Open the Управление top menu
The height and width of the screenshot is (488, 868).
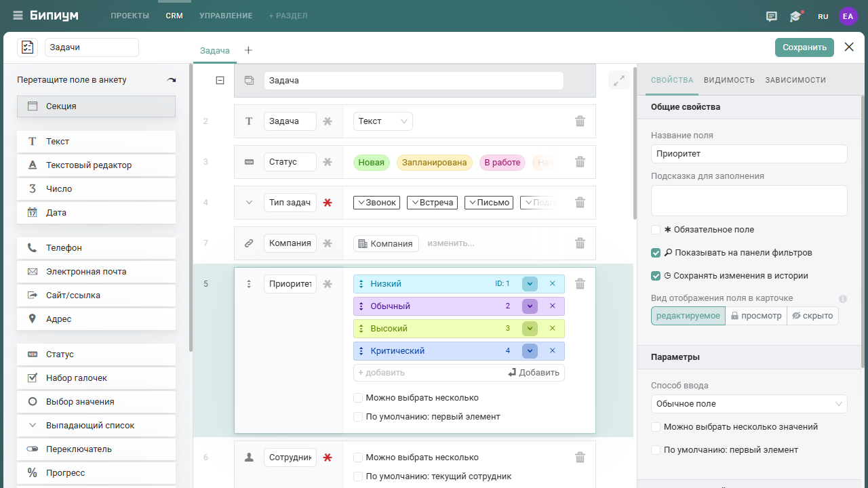pyautogui.click(x=226, y=16)
